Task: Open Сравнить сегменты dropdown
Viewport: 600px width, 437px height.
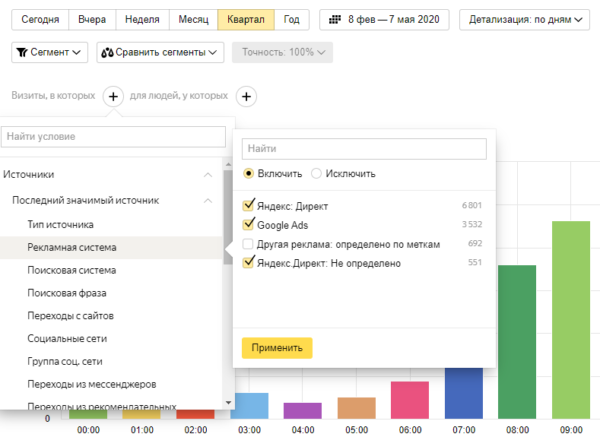Action: click(160, 52)
